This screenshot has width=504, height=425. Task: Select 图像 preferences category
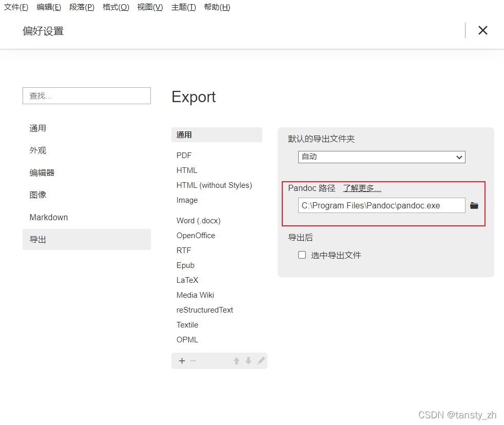[x=87, y=195]
